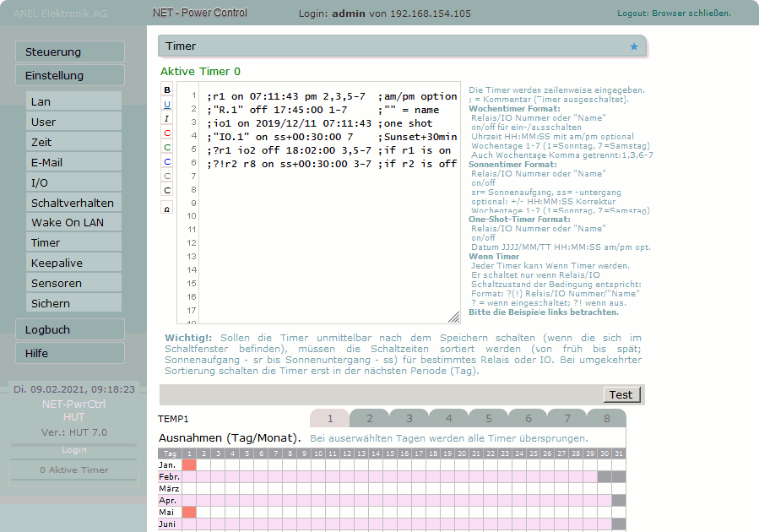Open the I/O settings page

point(73,182)
